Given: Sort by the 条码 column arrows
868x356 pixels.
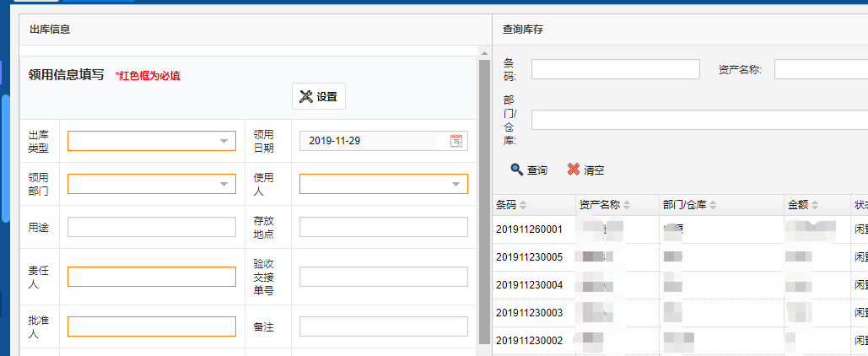Looking at the screenshot, I should pos(523,205).
